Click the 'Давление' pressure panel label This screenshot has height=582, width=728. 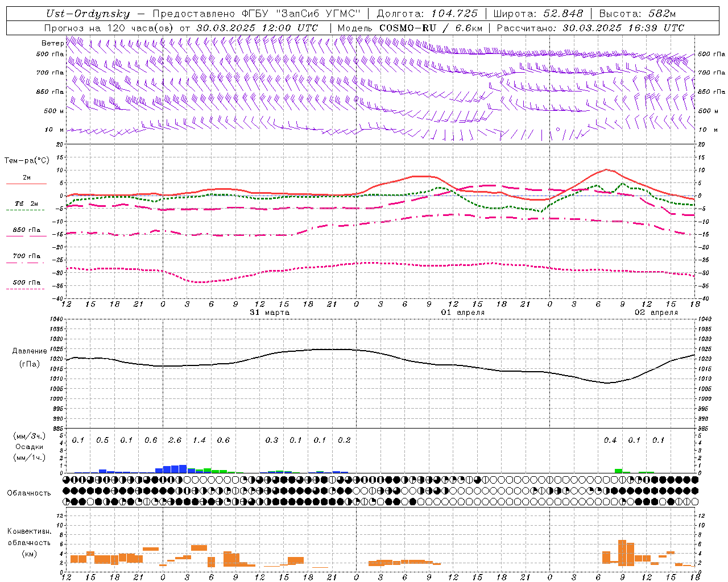[28, 351]
